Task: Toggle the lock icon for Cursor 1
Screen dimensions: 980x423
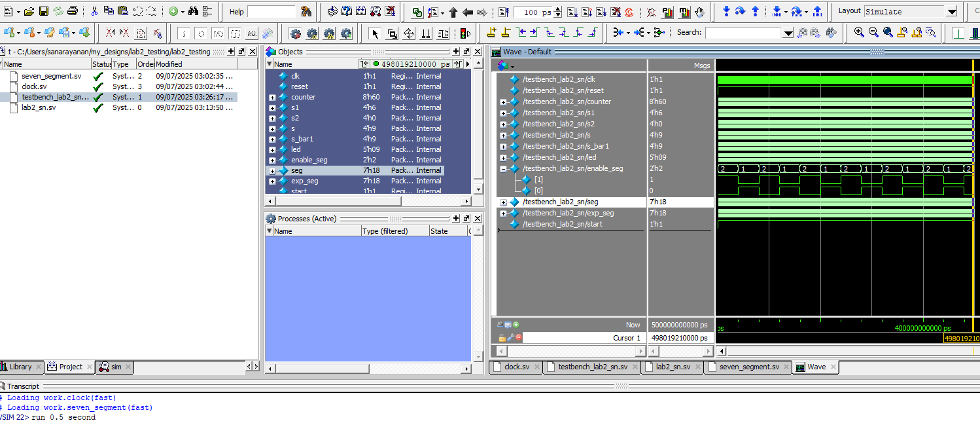Action: [502, 338]
